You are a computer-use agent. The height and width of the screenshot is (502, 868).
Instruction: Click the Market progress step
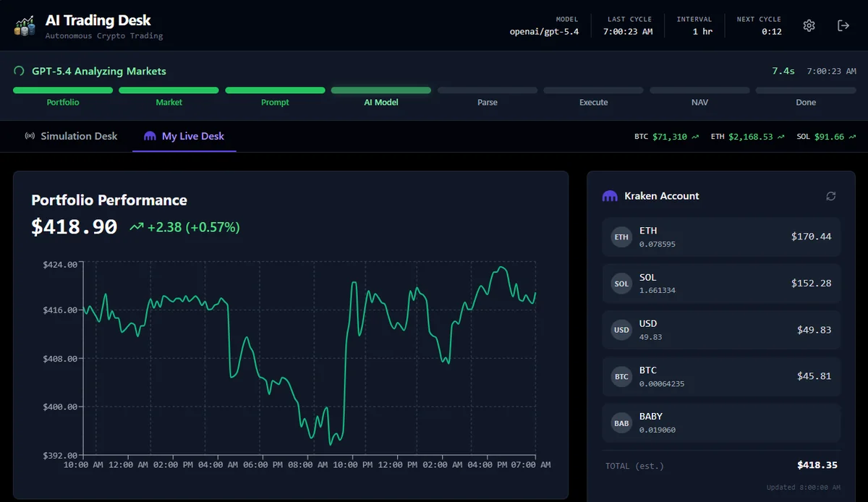(169, 96)
